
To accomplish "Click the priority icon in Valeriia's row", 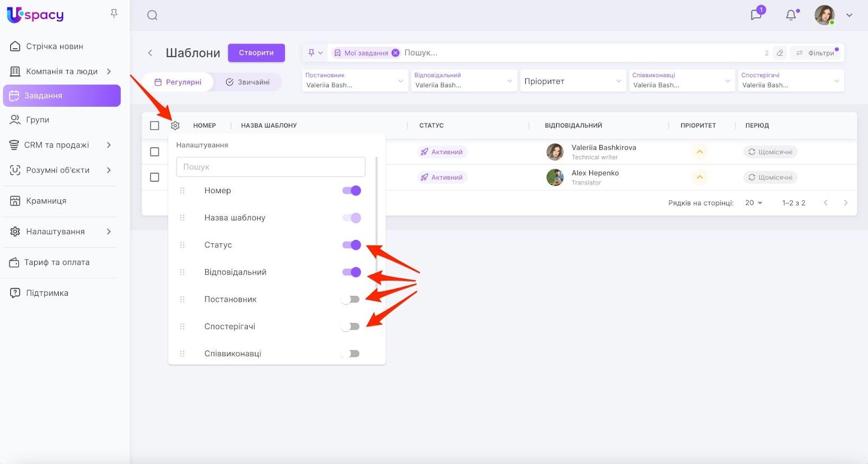I will (x=700, y=152).
